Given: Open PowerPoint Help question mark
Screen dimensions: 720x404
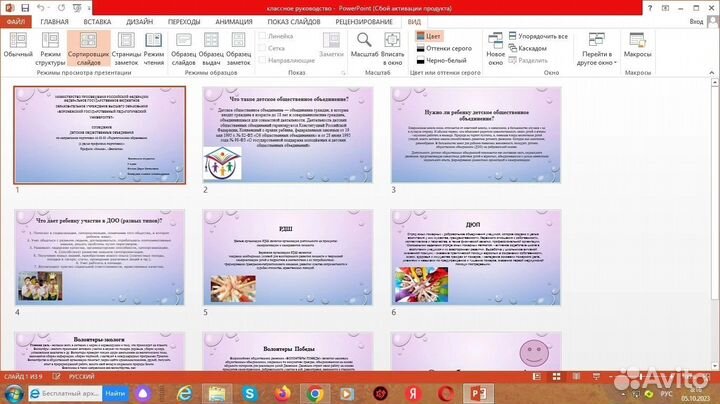Looking at the screenshot, I should 650,8.
